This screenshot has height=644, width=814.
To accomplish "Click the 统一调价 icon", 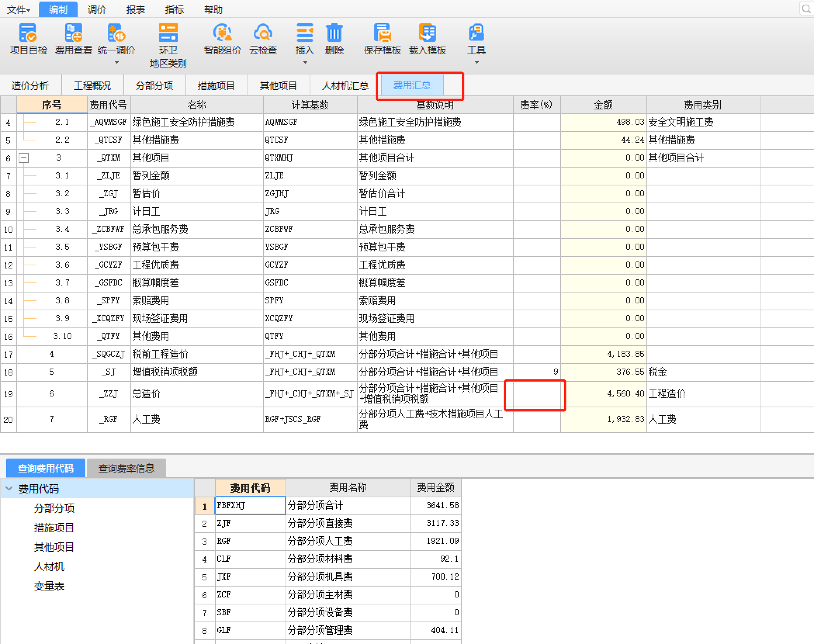I will click(116, 33).
